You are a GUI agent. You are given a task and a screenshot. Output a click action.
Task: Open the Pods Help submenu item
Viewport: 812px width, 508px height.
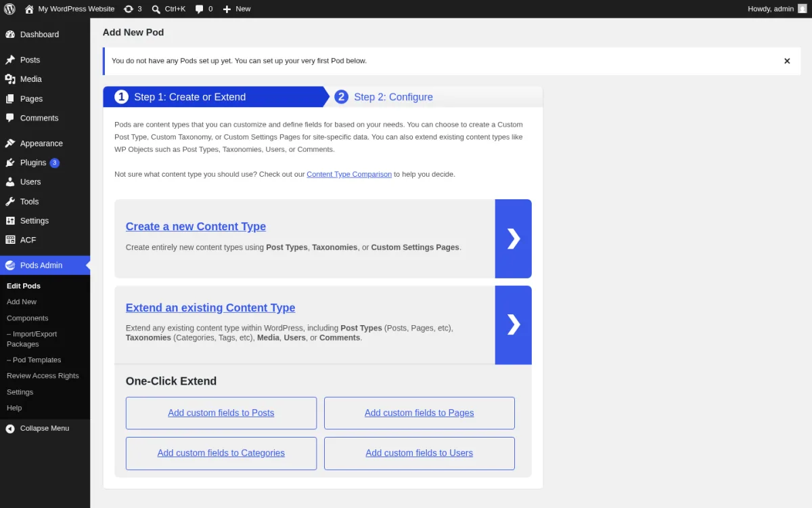click(14, 408)
